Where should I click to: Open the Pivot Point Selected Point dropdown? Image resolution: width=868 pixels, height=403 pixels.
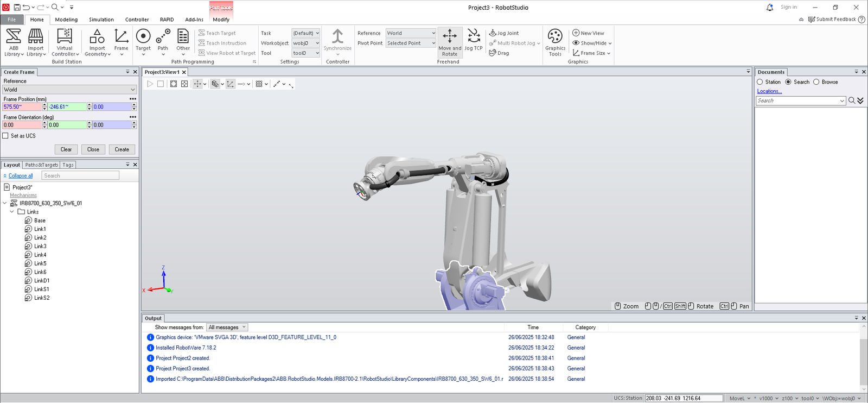[x=411, y=43]
